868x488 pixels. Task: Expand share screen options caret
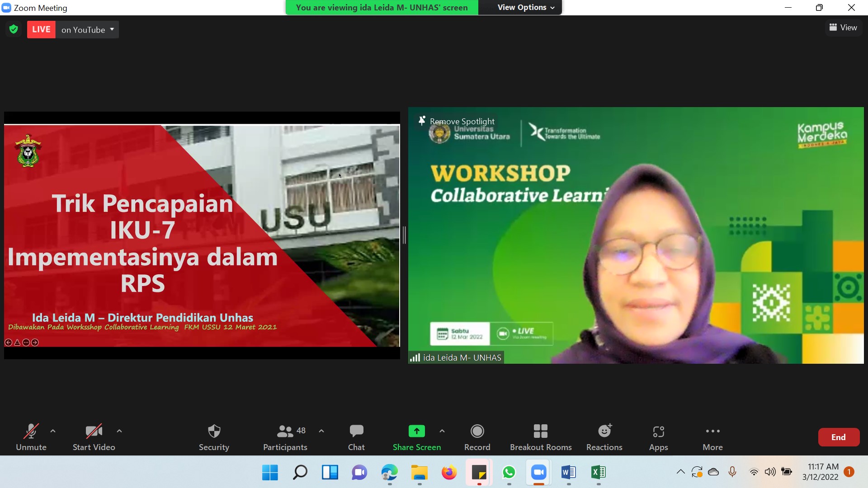[x=442, y=431]
